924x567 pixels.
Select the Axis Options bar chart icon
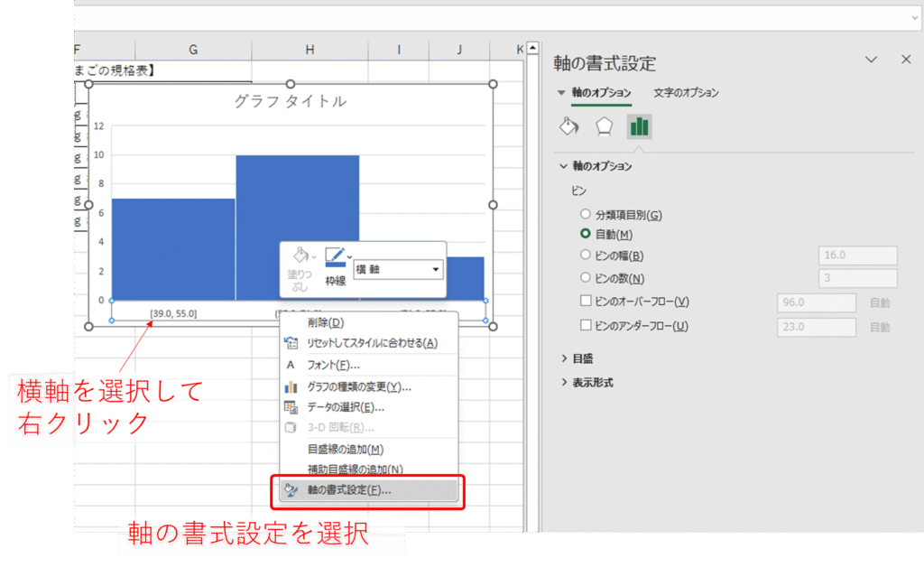coord(639,126)
